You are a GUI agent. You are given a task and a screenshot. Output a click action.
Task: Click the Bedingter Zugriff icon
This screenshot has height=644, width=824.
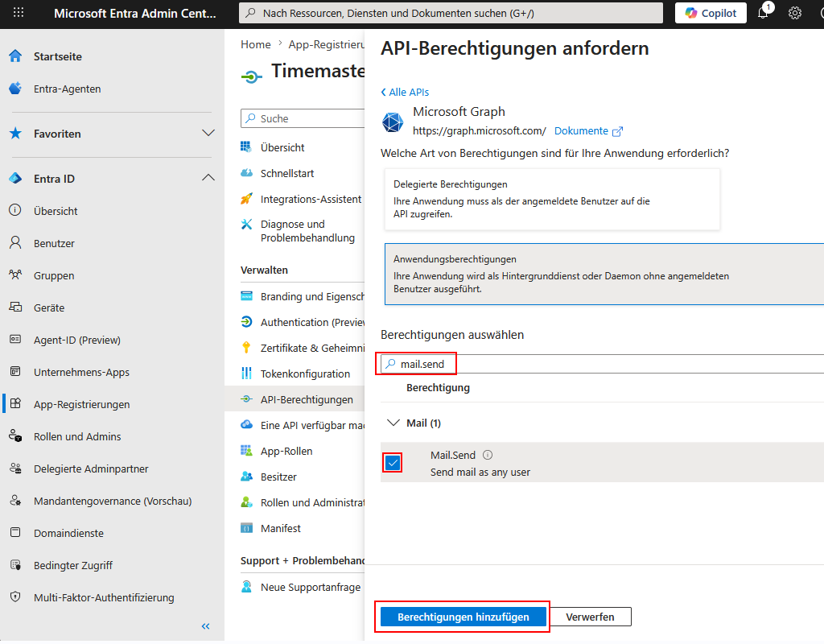[15, 565]
